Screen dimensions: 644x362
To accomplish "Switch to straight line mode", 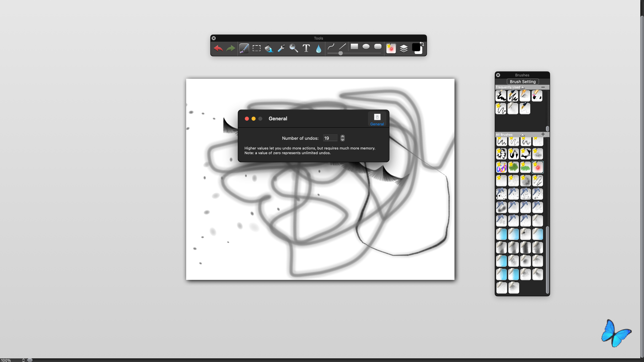I will [x=342, y=47].
